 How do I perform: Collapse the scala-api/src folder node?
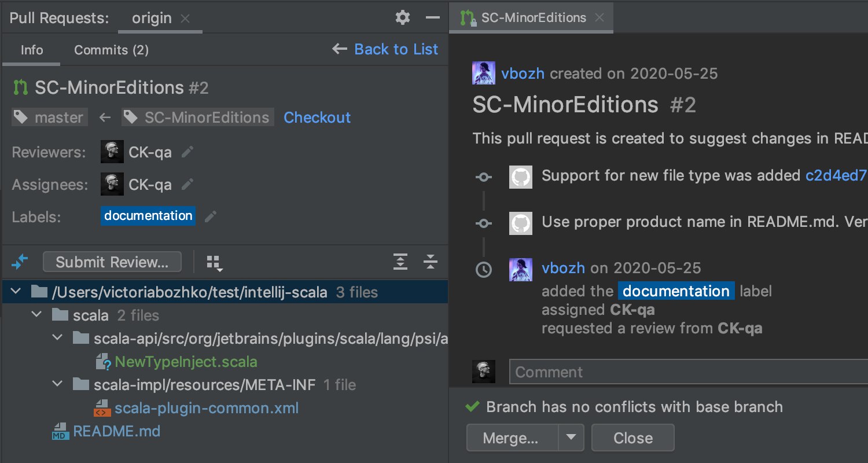coord(58,338)
